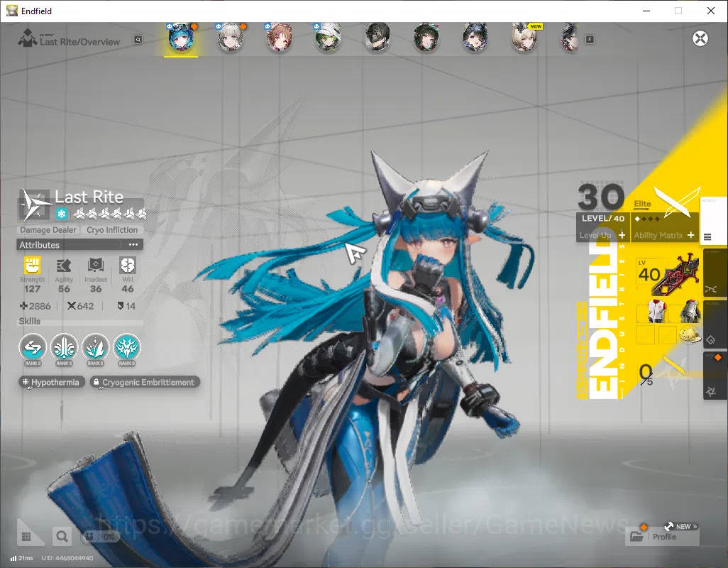Select the sixth character portrait with red accessory
The image size is (728, 568).
(426, 38)
